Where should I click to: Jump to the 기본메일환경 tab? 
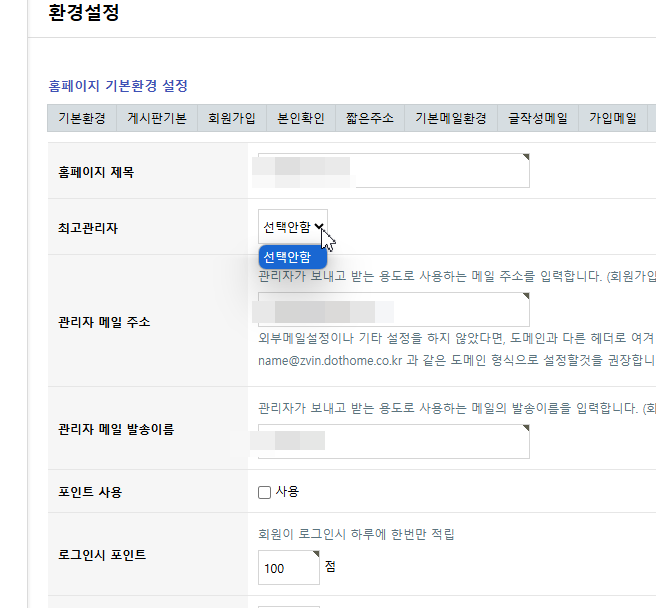[450, 118]
